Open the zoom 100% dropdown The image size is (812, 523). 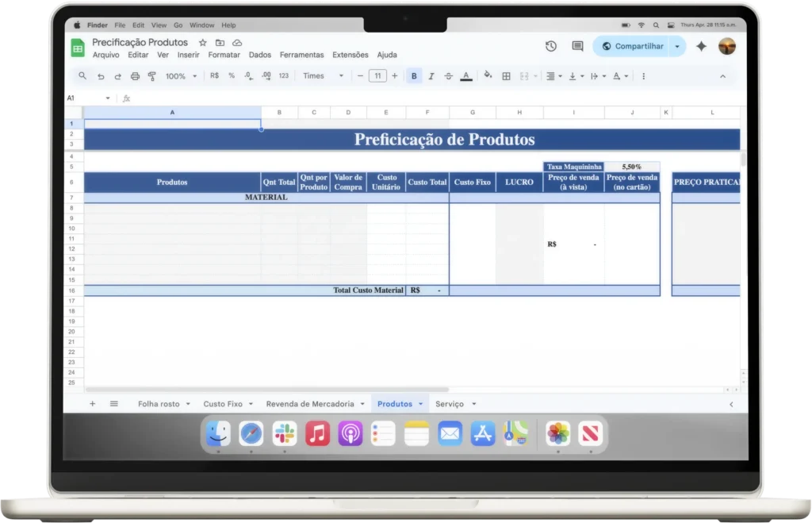(x=181, y=76)
